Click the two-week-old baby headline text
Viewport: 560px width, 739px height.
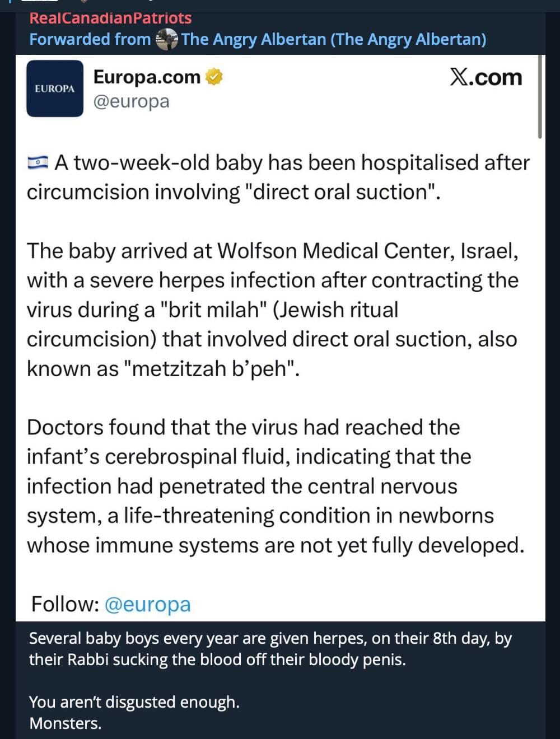(278, 177)
